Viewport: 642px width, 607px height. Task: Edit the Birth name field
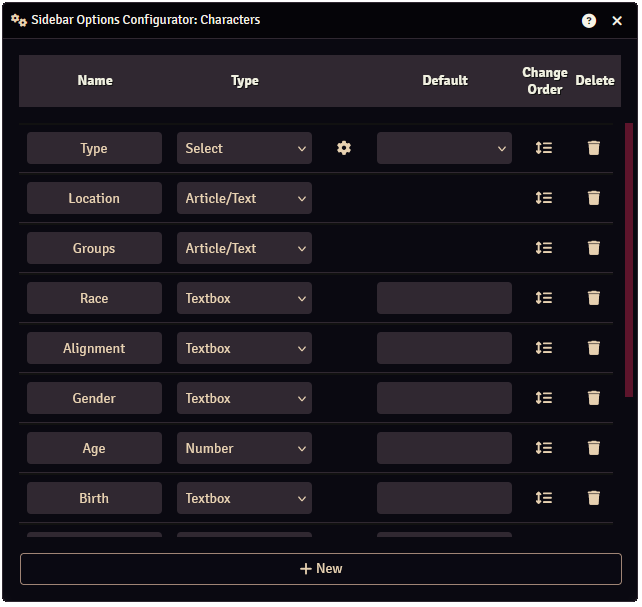(x=94, y=498)
